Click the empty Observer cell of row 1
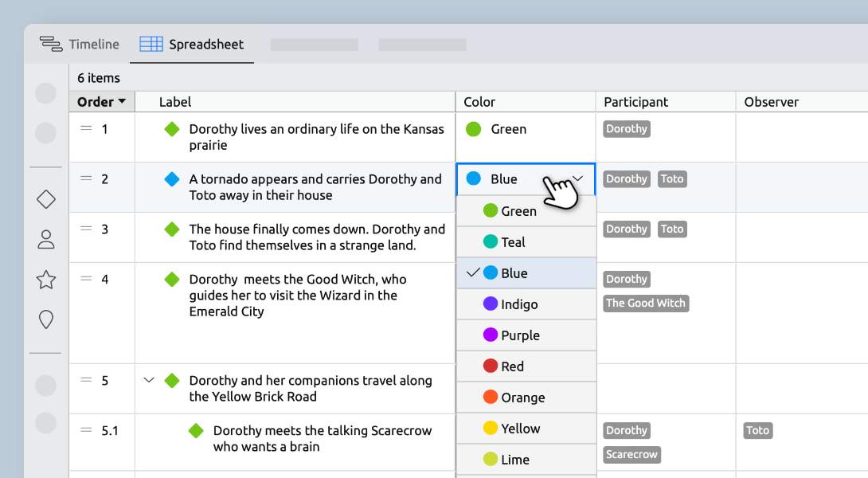This screenshot has height=478, width=868. click(x=802, y=137)
